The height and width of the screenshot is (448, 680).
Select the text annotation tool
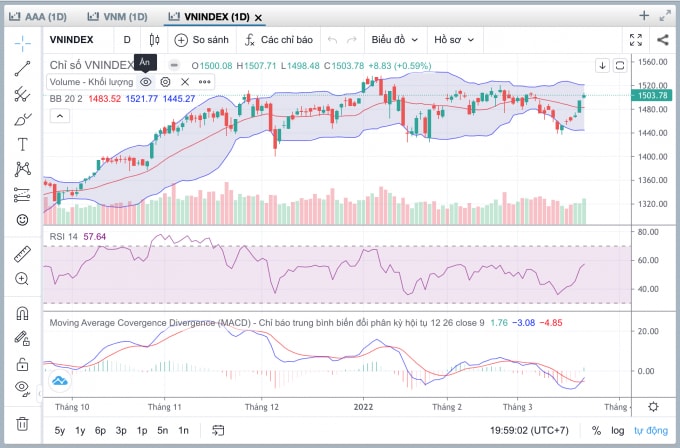pos(23,144)
